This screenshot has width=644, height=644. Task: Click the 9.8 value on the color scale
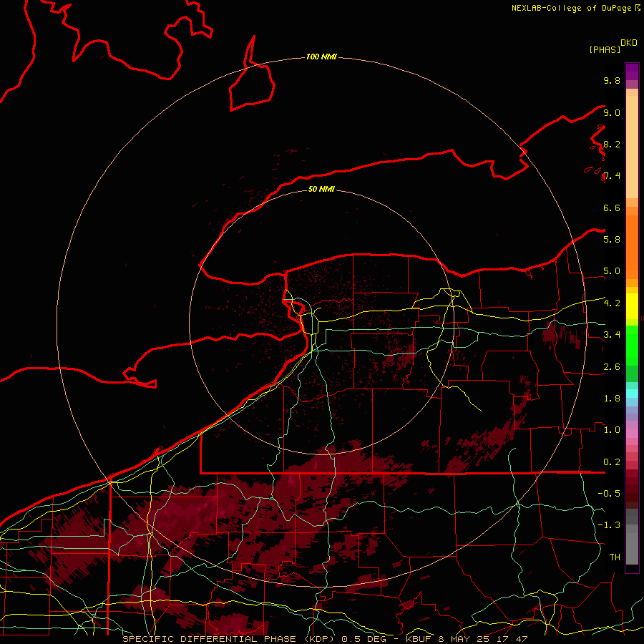612,80
